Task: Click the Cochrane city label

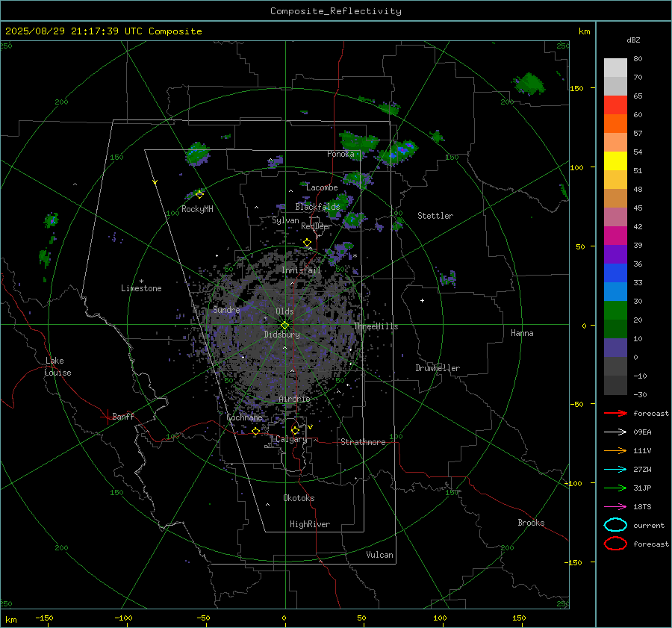Action: [x=244, y=417]
